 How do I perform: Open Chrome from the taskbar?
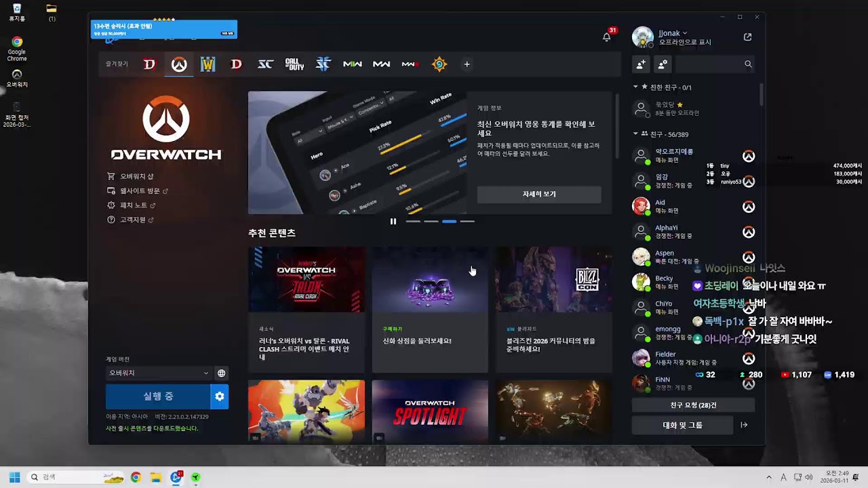coord(136,477)
